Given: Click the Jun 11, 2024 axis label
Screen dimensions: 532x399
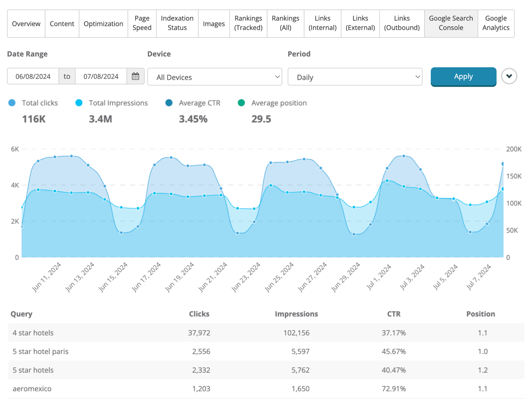Looking at the screenshot, I should pyautogui.click(x=47, y=277).
